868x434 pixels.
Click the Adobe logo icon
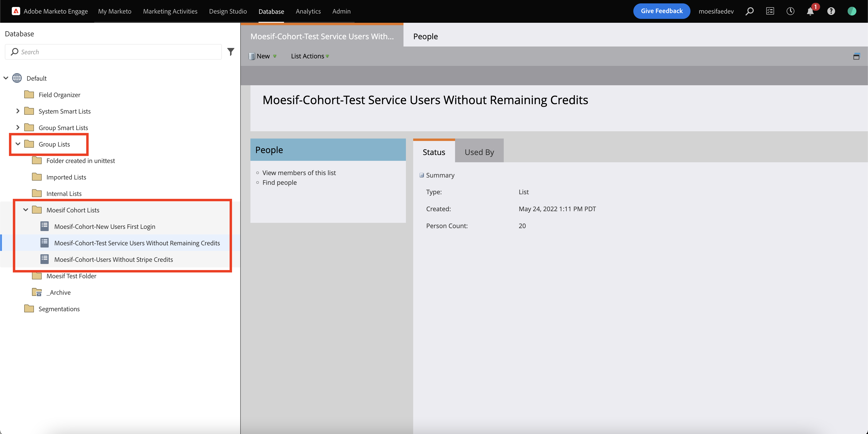tap(15, 11)
